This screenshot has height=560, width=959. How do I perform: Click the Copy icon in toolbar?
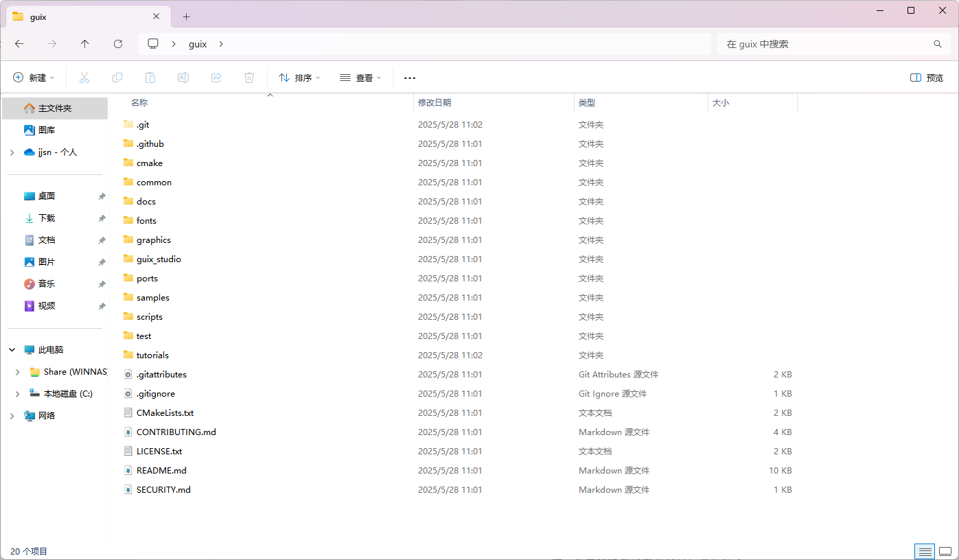pyautogui.click(x=117, y=78)
